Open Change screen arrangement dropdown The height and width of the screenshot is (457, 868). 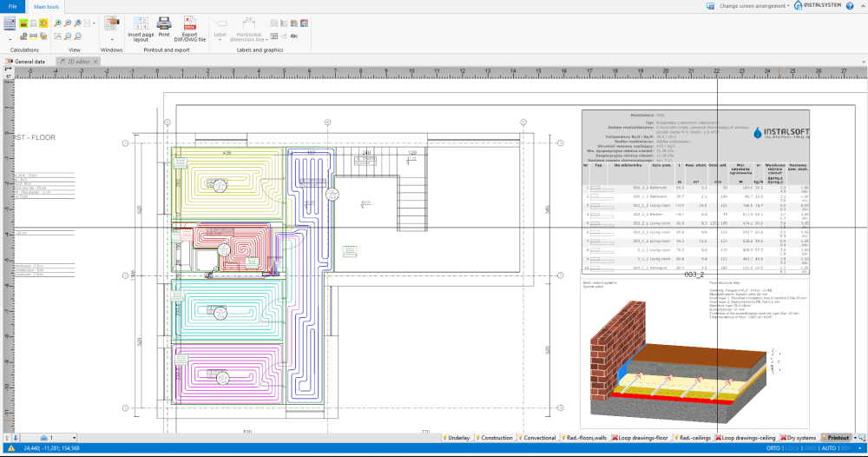click(x=754, y=6)
